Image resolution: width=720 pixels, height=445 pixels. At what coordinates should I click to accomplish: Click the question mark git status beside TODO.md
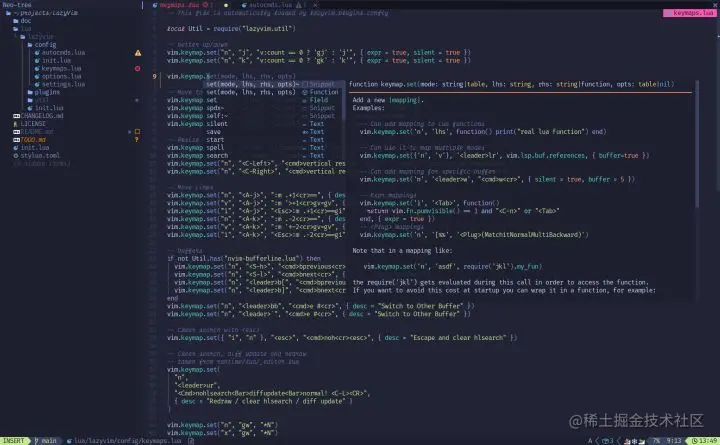tap(136, 140)
